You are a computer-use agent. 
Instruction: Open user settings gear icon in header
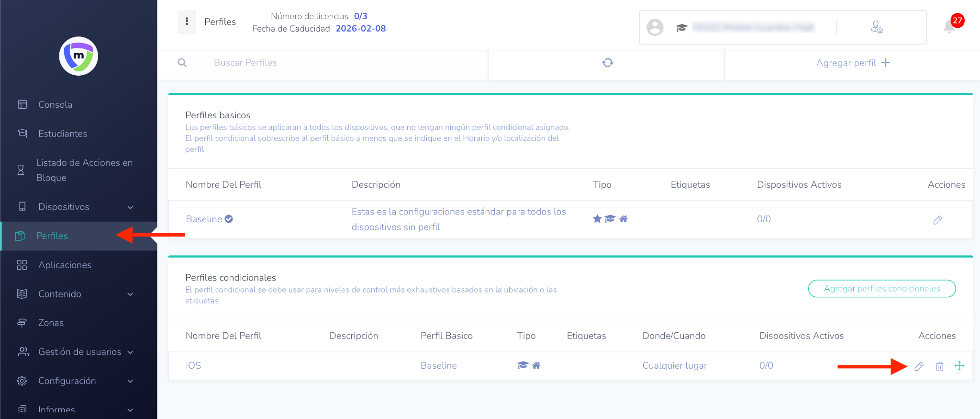[x=877, y=27]
